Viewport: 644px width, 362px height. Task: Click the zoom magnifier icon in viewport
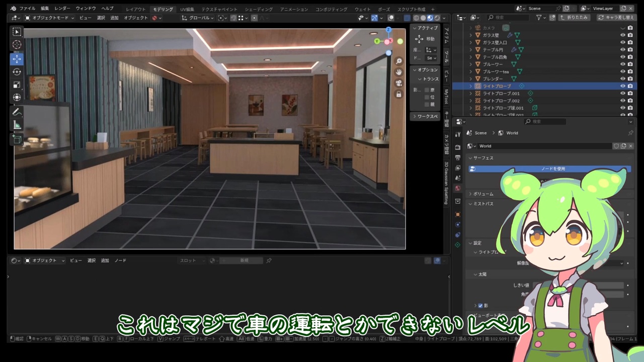pyautogui.click(x=399, y=61)
